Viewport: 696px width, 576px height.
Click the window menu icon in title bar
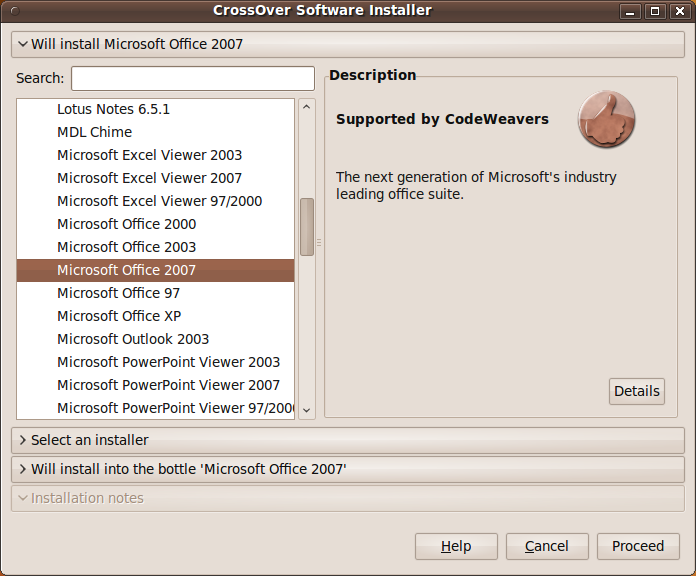click(13, 11)
